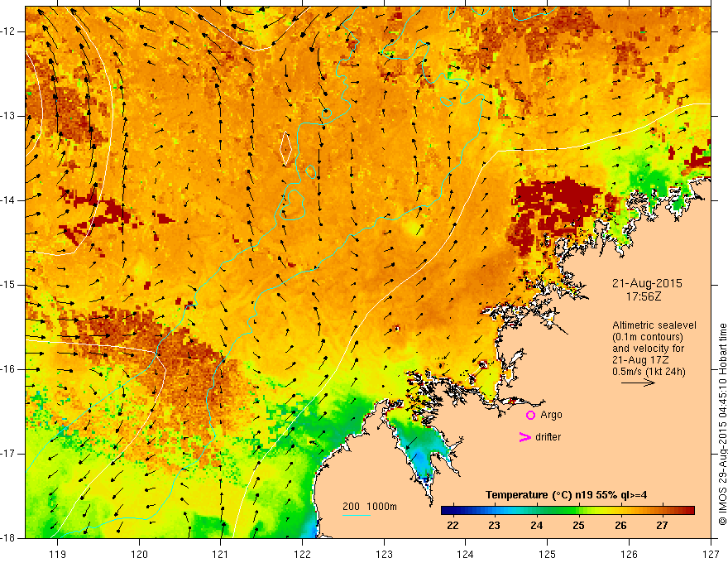Click colorbar tick label '23'

point(494,526)
